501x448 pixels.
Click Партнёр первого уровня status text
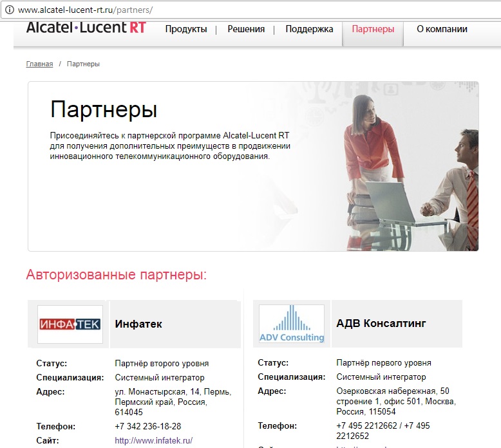tap(384, 363)
